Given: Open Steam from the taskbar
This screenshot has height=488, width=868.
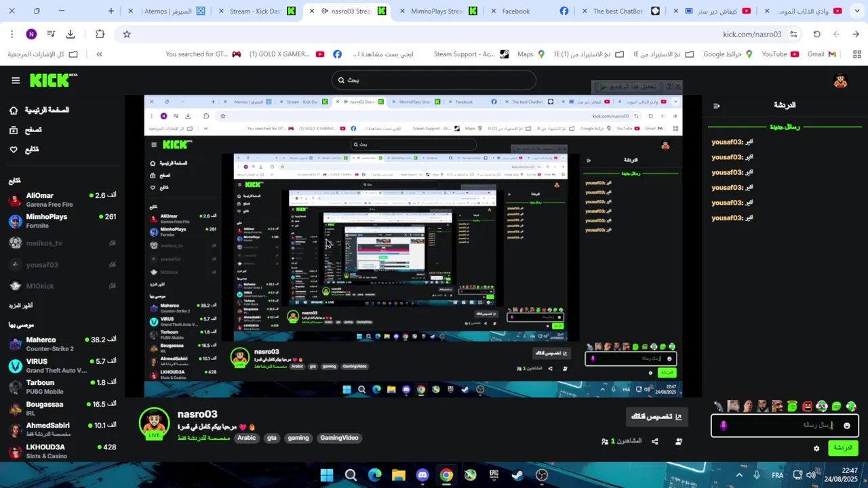Looking at the screenshot, I should point(517,475).
